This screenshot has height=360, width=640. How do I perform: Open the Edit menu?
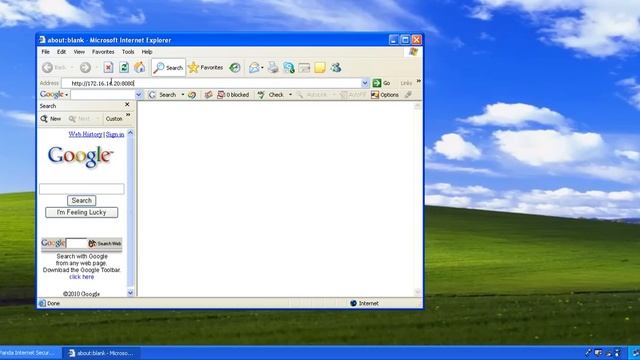coord(61,52)
